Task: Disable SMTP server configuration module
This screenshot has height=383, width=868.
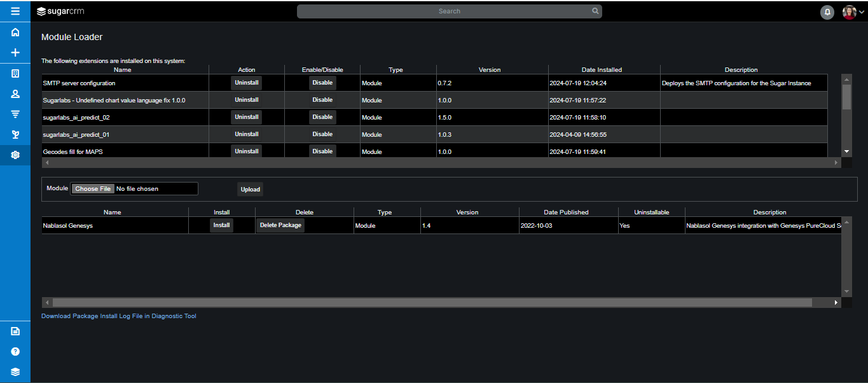Action: coord(322,83)
